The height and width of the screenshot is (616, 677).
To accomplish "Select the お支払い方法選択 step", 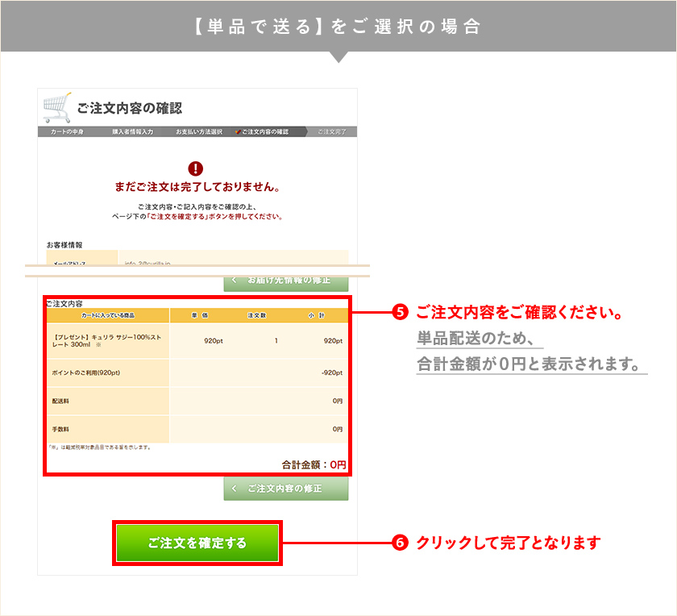I will pos(198,131).
